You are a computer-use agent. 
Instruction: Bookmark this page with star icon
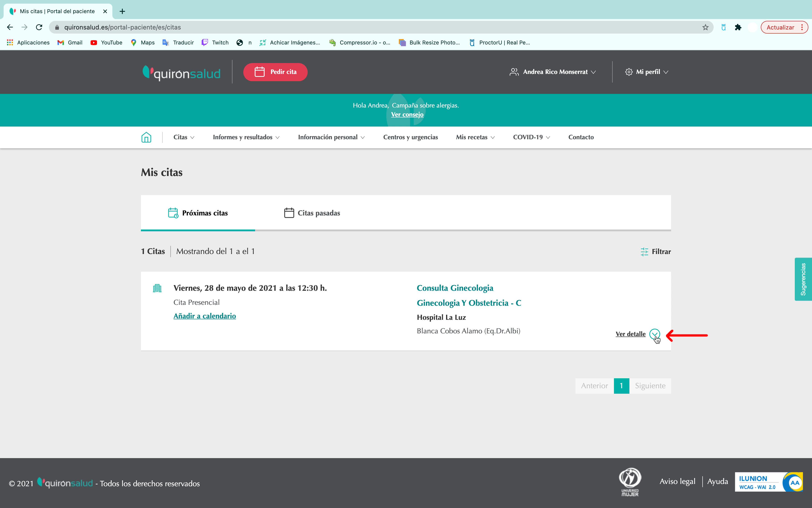(705, 27)
